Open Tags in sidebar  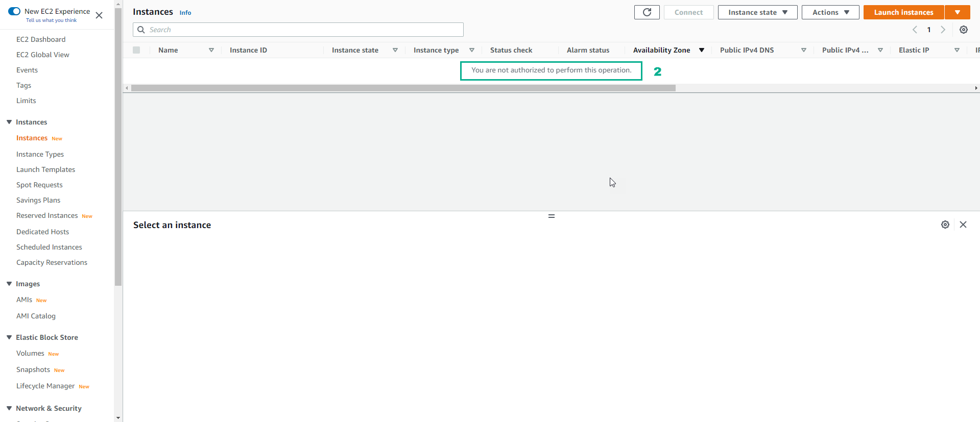pyautogui.click(x=23, y=85)
